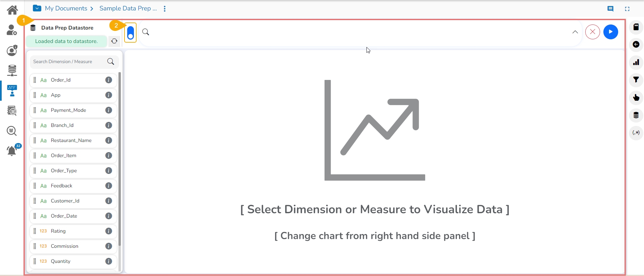The height and width of the screenshot is (276, 644).
Task: Click the Search Dimension / Measure field
Action: pyautogui.click(x=69, y=62)
